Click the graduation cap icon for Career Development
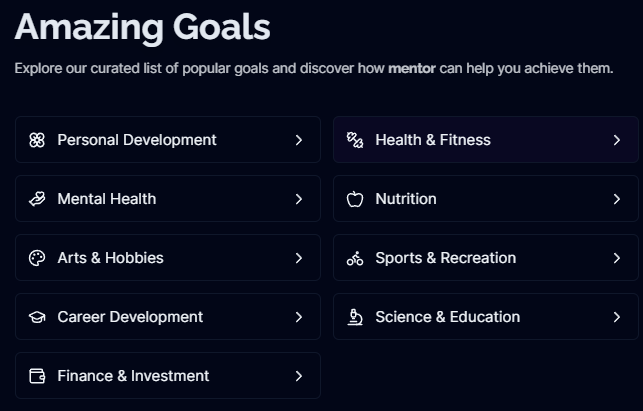 37,317
